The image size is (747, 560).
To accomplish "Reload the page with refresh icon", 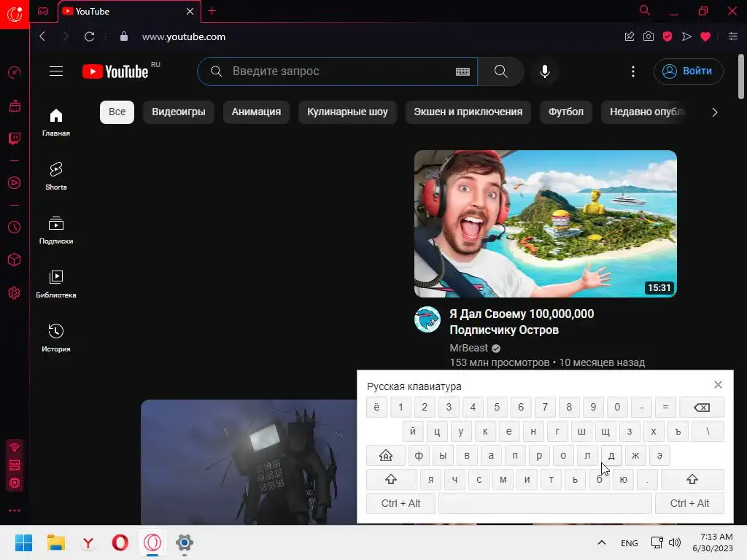I will (x=89, y=36).
